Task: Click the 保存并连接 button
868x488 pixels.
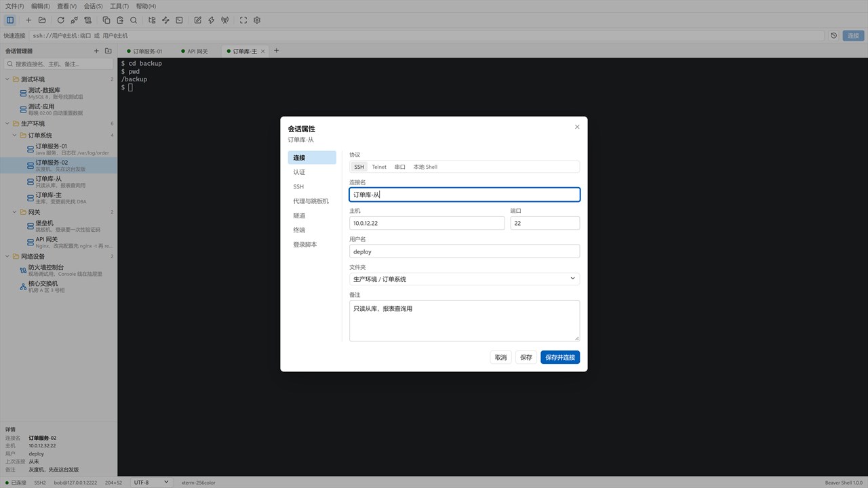Action: point(560,357)
